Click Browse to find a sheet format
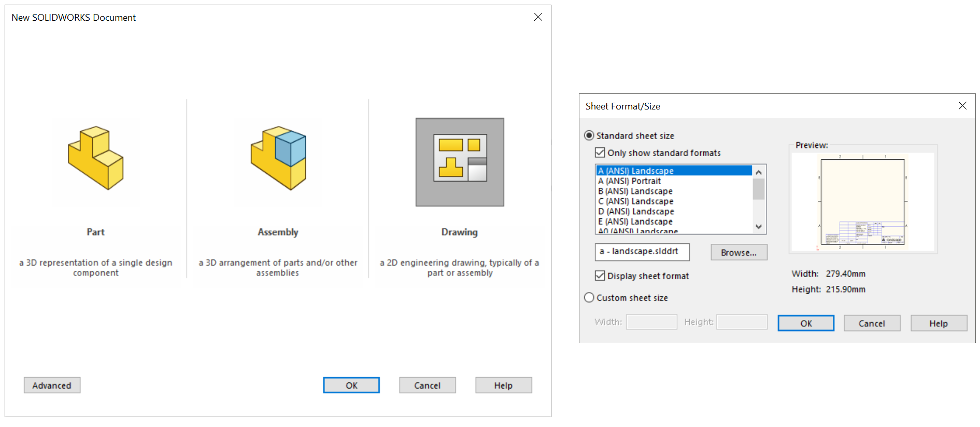This screenshot has width=980, height=427. tap(738, 253)
